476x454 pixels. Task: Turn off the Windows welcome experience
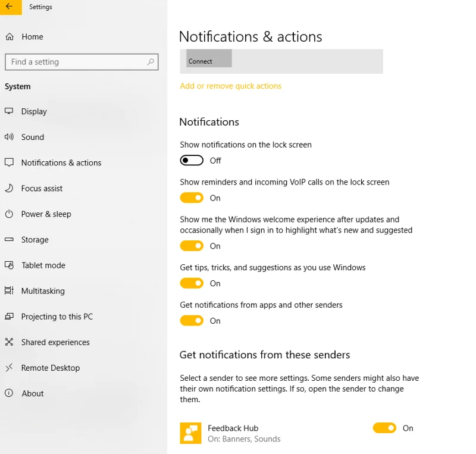(x=192, y=245)
